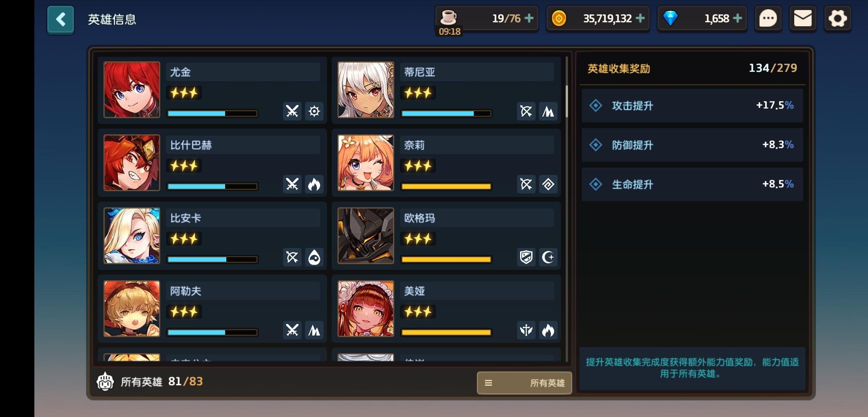This screenshot has width=868, height=417.
Task: Click 阿勒夫 experience progress bar
Action: (212, 332)
